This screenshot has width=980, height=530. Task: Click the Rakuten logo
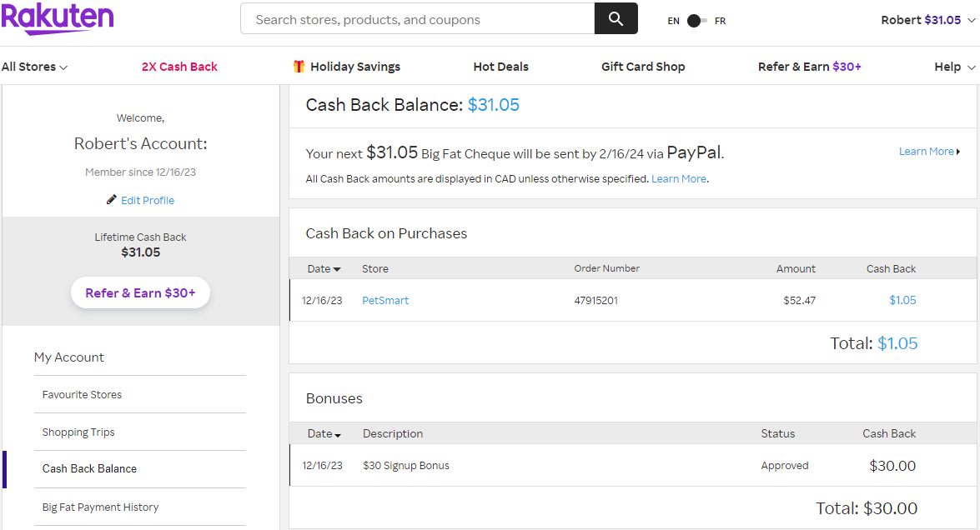coord(58,18)
